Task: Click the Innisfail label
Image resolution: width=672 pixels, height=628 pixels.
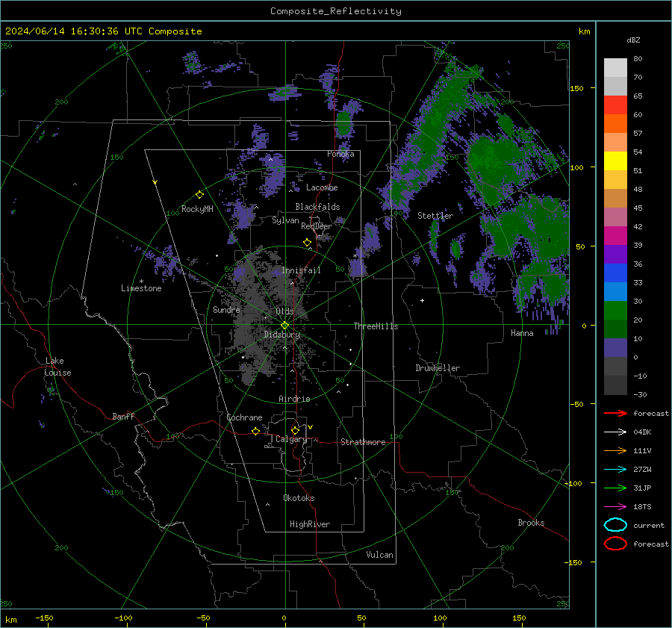Action: [x=301, y=270]
